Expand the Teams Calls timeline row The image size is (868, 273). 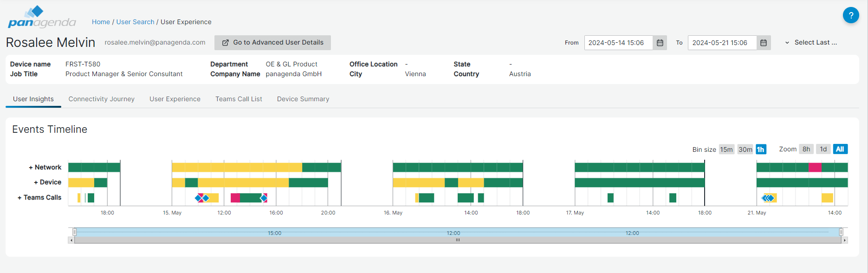[39, 197]
